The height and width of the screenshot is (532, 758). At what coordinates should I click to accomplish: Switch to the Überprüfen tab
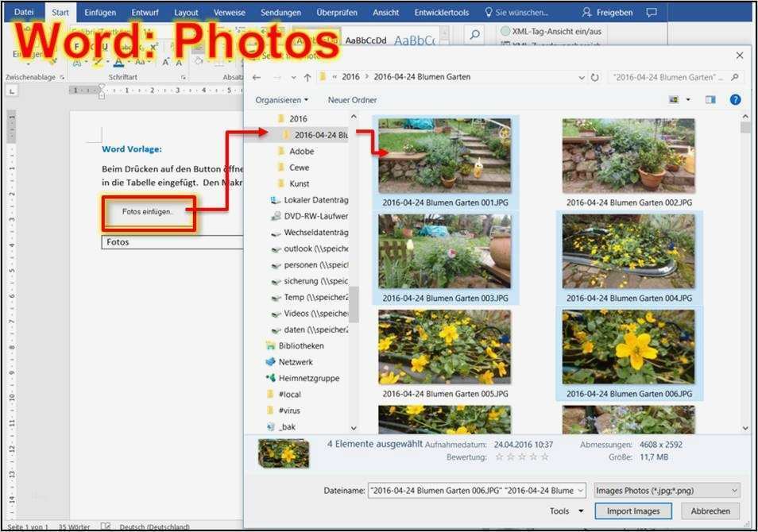pos(337,13)
